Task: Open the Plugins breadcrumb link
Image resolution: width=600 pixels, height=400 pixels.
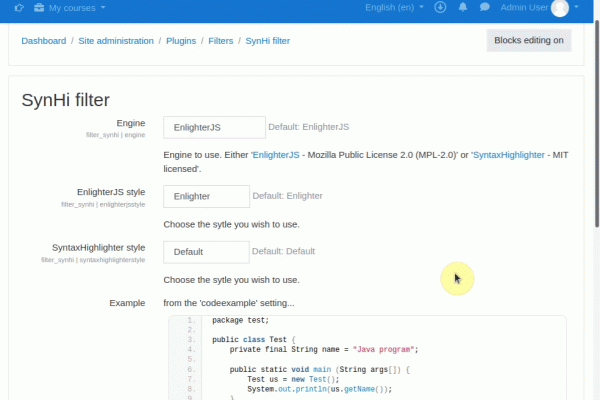Action: [x=181, y=41]
